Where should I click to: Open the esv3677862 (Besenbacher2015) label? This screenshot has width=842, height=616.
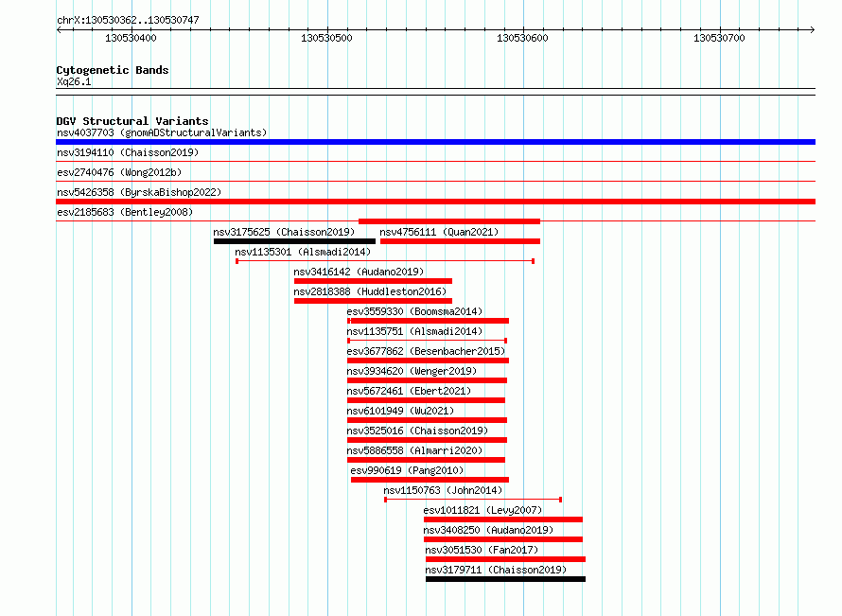click(x=426, y=351)
